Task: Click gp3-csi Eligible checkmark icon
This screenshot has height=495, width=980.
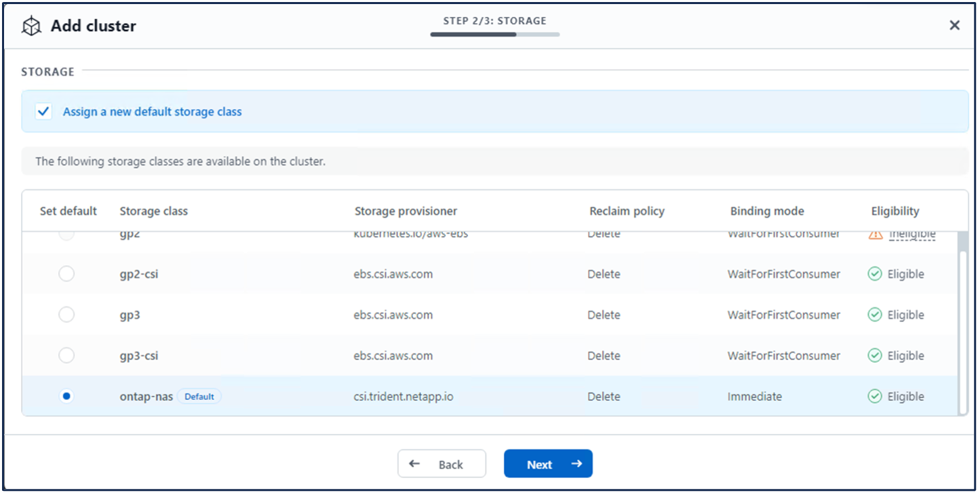Action: click(x=875, y=355)
